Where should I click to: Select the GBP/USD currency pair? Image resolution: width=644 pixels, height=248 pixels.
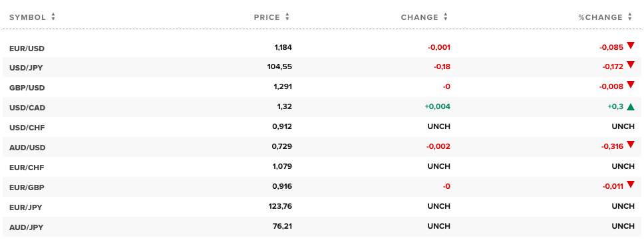click(27, 88)
